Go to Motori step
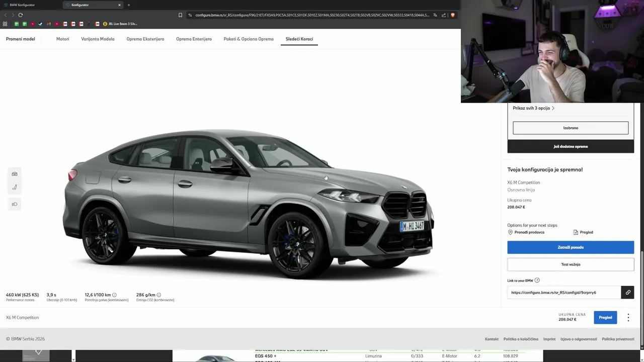The width and height of the screenshot is (644, 362). click(x=62, y=39)
